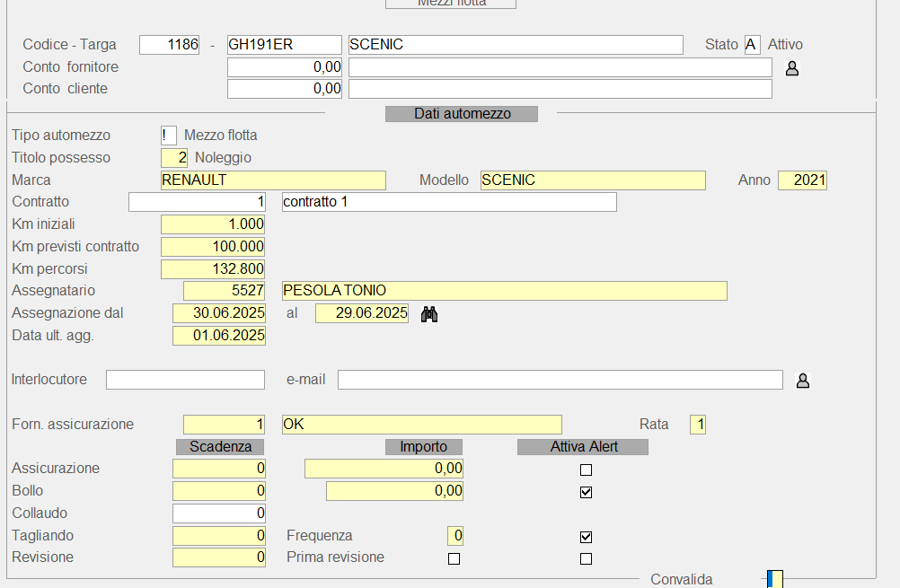
Task: Open the Mezzi flotta tab
Action: pos(451,4)
